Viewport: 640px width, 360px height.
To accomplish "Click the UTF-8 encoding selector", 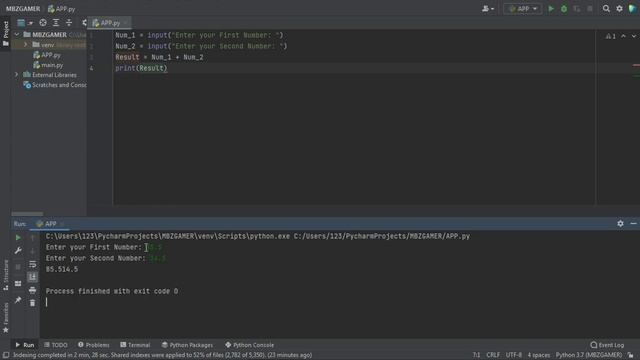I will (513, 355).
